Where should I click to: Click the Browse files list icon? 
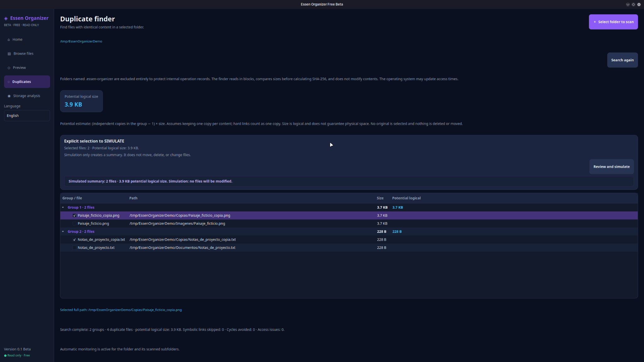tap(9, 54)
